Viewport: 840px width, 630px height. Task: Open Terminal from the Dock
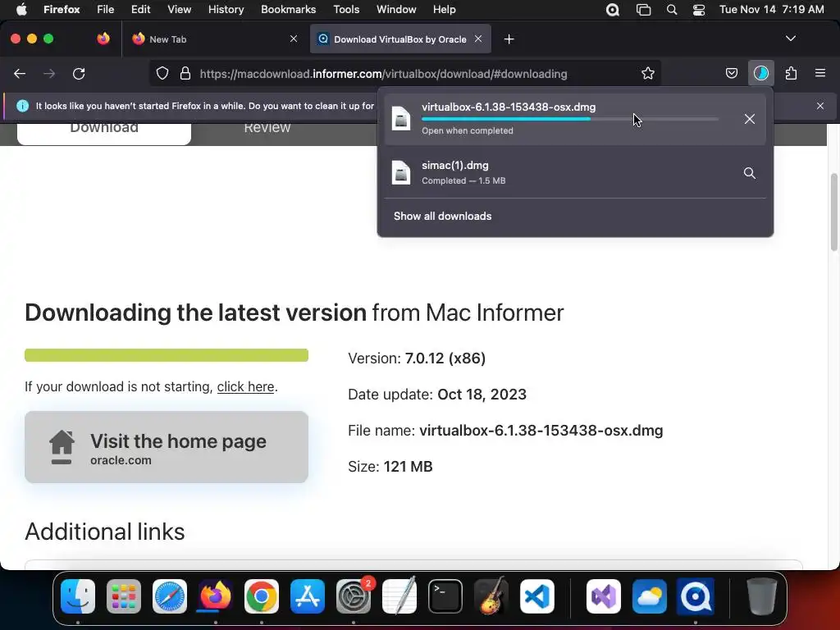445,596
